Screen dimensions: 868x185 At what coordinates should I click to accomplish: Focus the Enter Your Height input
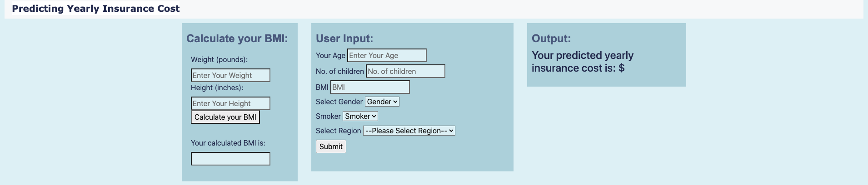230,103
